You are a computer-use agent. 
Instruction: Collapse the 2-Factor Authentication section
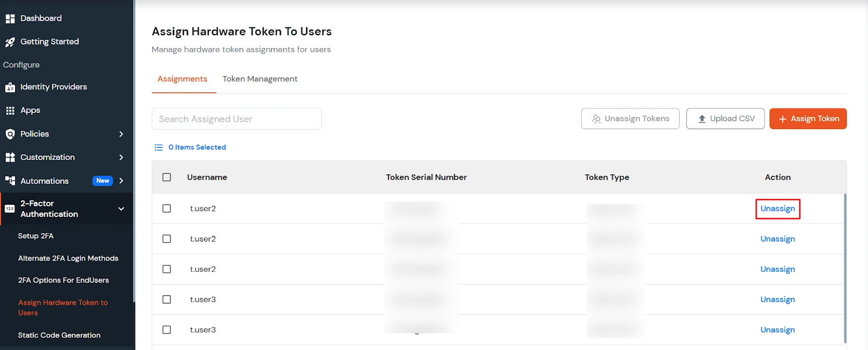pos(121,209)
